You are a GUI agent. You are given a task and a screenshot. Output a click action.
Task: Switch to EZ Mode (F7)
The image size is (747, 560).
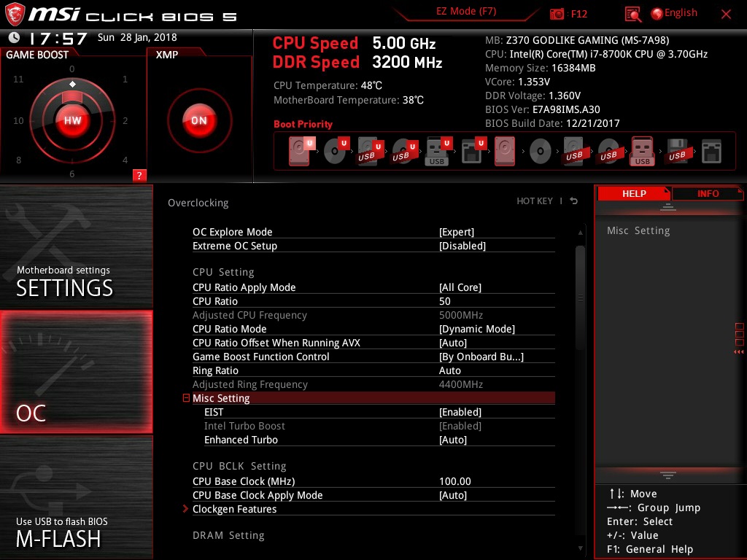click(x=466, y=11)
